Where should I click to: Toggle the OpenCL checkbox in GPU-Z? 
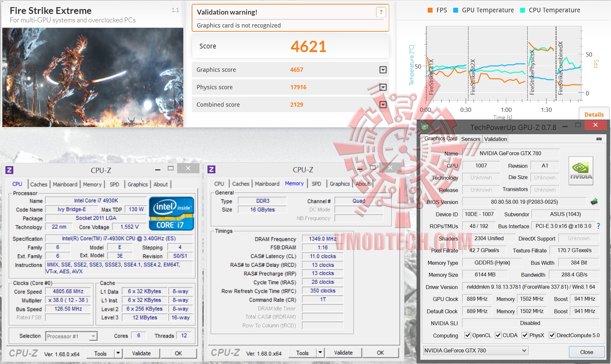[x=467, y=335]
